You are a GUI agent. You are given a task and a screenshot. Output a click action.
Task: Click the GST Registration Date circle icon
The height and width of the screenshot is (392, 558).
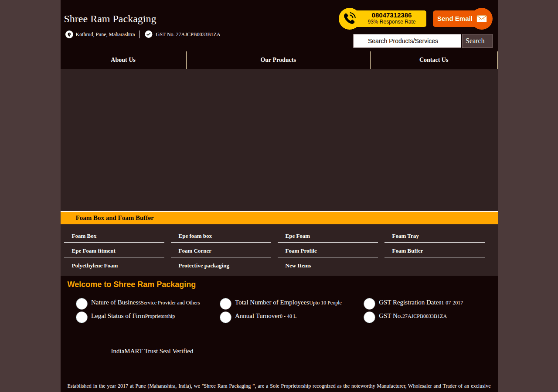(x=369, y=304)
